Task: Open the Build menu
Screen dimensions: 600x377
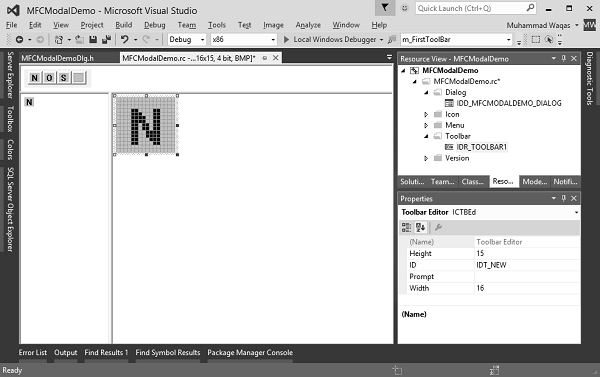Action: [x=124, y=25]
